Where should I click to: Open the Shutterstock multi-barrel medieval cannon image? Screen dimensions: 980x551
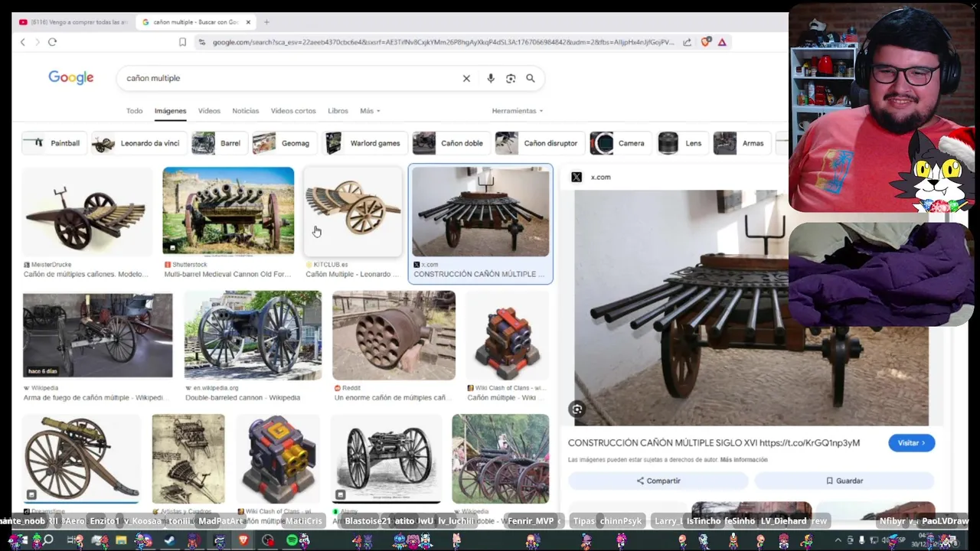click(228, 210)
